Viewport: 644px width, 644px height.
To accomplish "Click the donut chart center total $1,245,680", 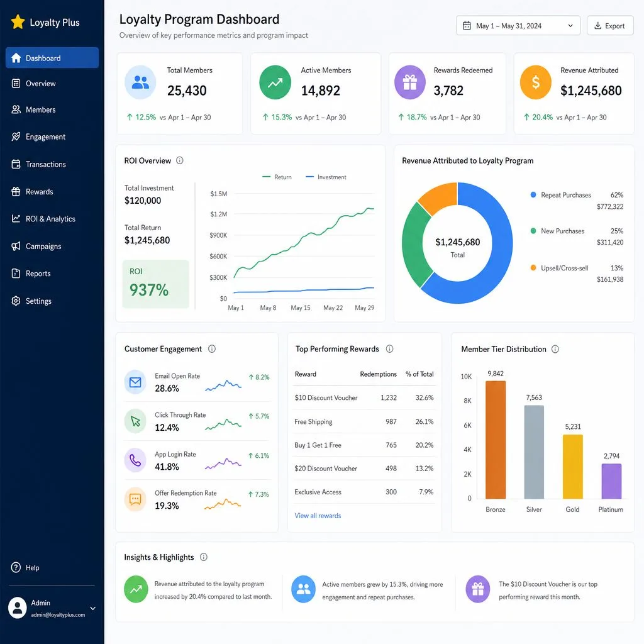I will 458,242.
